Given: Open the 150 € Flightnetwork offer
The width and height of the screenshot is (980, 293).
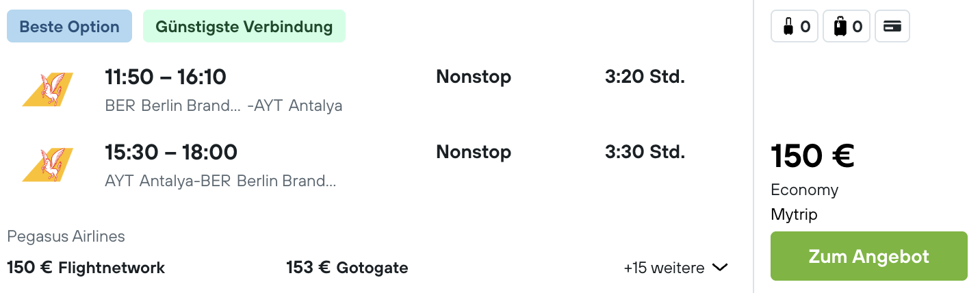Looking at the screenshot, I should (x=86, y=268).
